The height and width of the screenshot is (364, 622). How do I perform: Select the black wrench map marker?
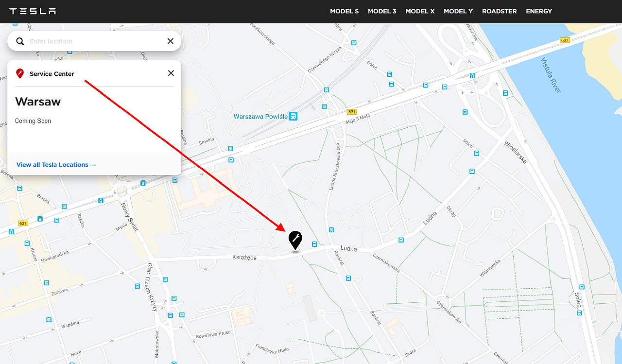(x=295, y=240)
